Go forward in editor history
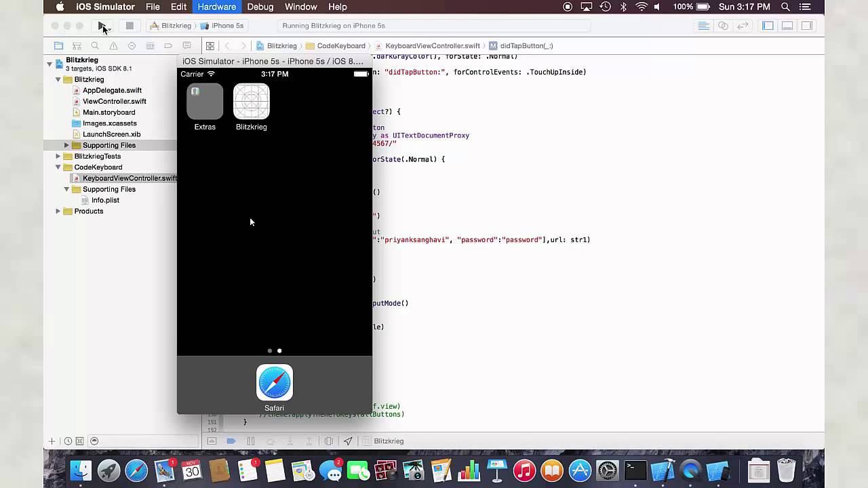This screenshot has height=488, width=868. [243, 45]
